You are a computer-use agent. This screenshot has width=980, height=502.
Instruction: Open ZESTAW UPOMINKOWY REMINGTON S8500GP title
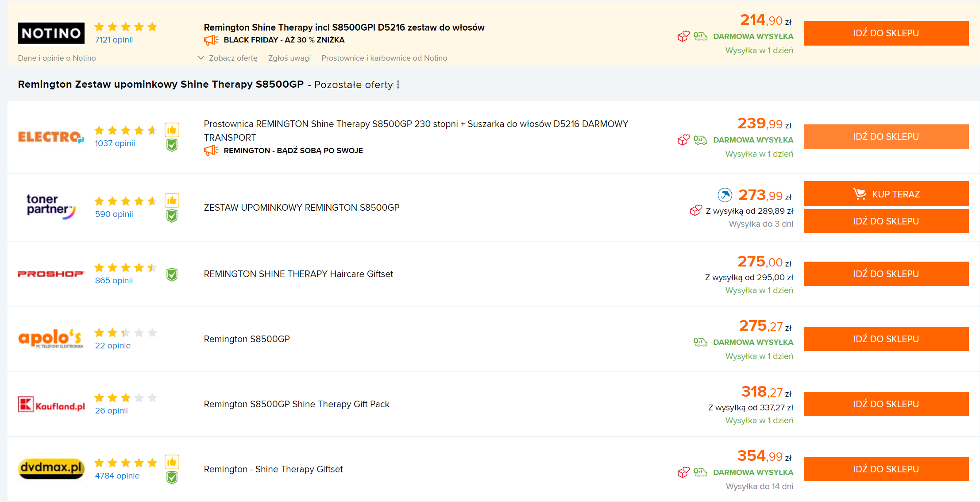click(x=301, y=208)
